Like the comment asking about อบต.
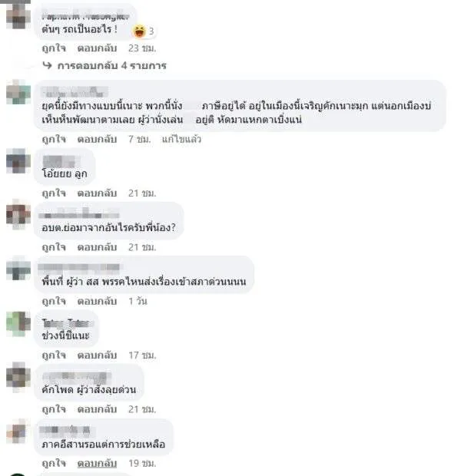 (54, 247)
